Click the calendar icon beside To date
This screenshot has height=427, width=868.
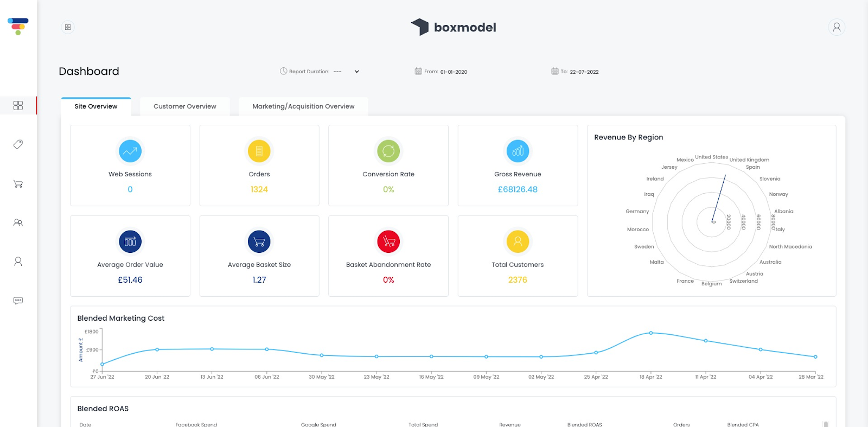click(x=555, y=71)
